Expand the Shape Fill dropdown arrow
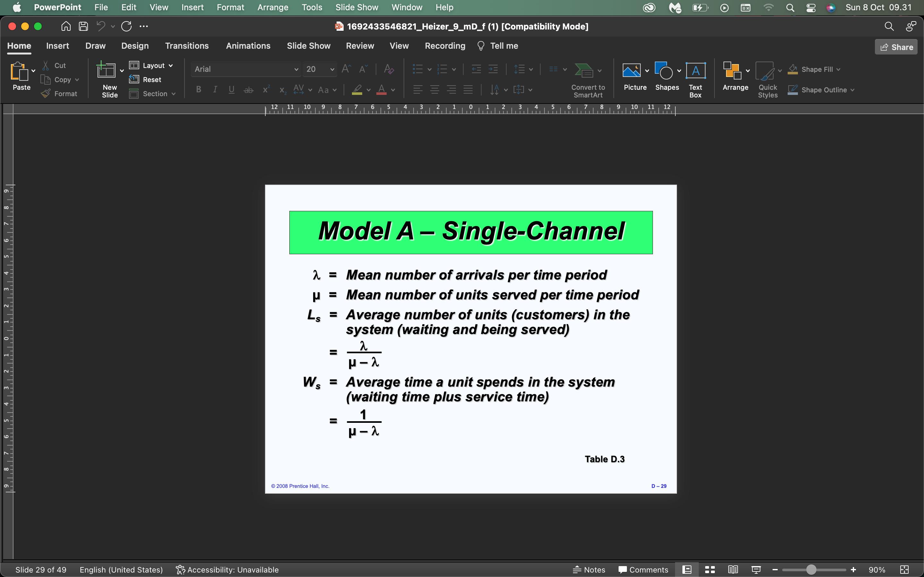 (x=838, y=70)
